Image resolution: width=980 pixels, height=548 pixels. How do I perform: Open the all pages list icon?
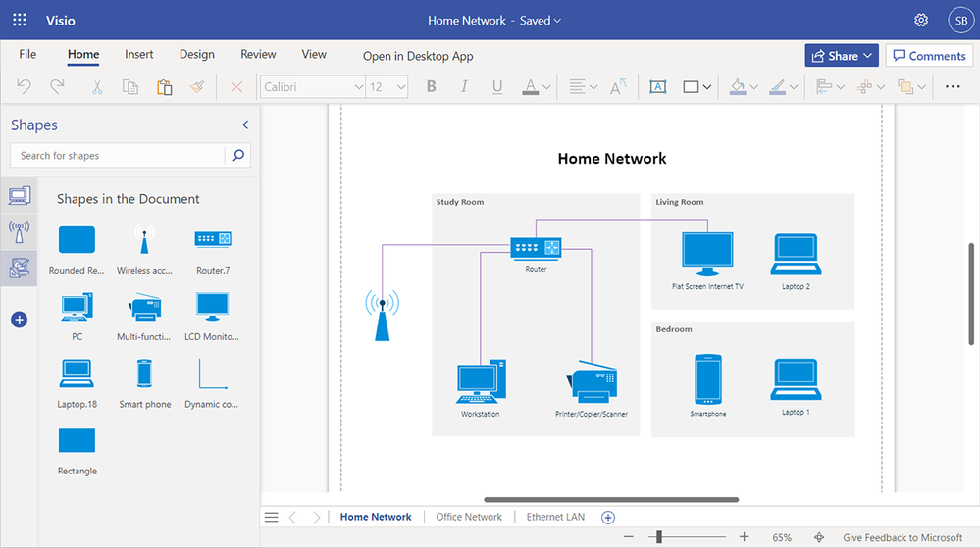pos(272,517)
